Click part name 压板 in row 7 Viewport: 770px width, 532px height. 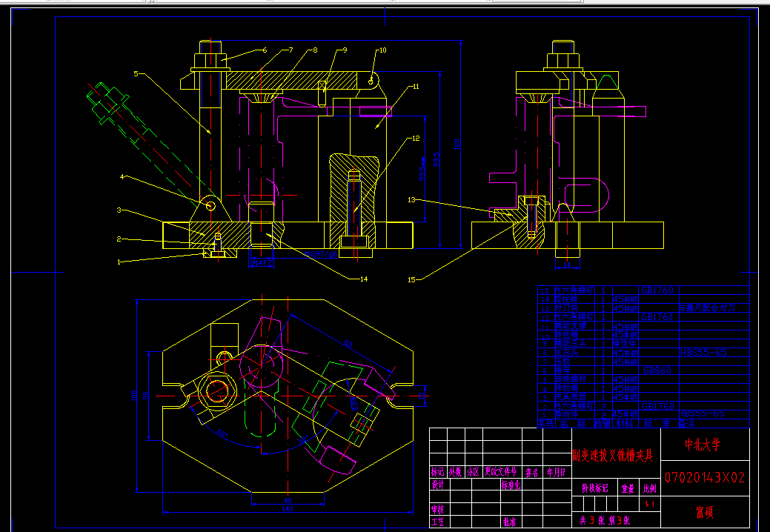click(562, 361)
